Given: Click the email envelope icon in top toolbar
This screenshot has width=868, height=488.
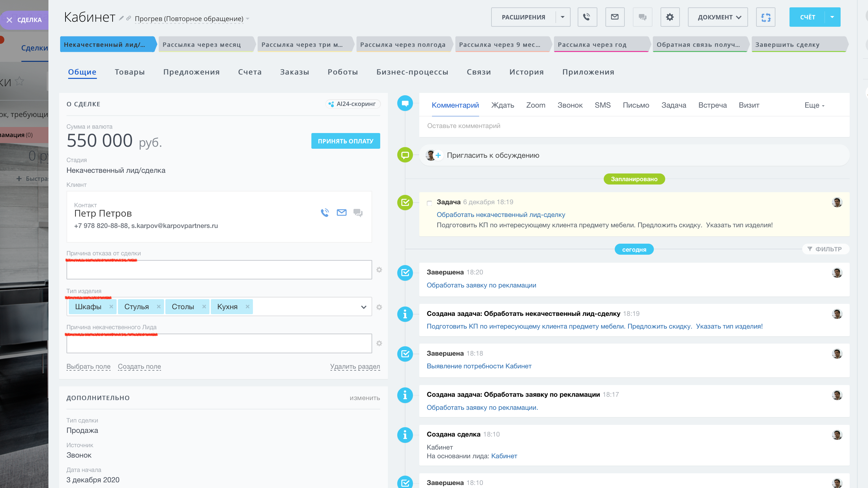Looking at the screenshot, I should 615,17.
